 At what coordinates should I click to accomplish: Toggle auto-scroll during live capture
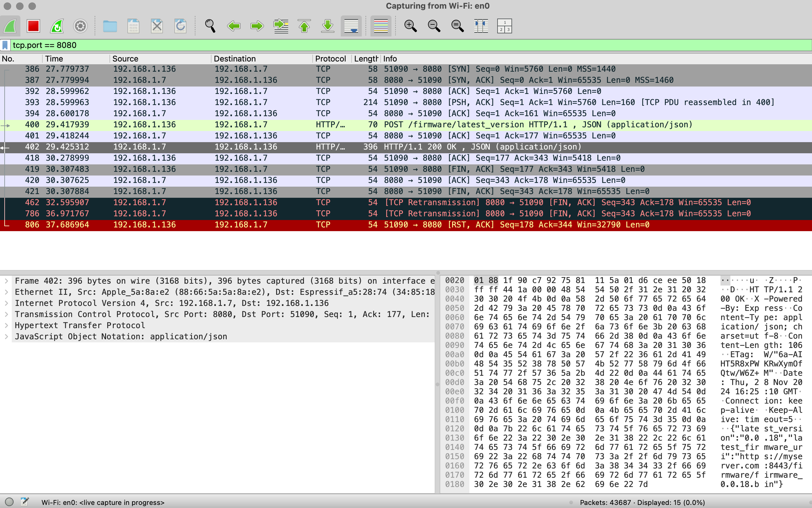(x=351, y=26)
